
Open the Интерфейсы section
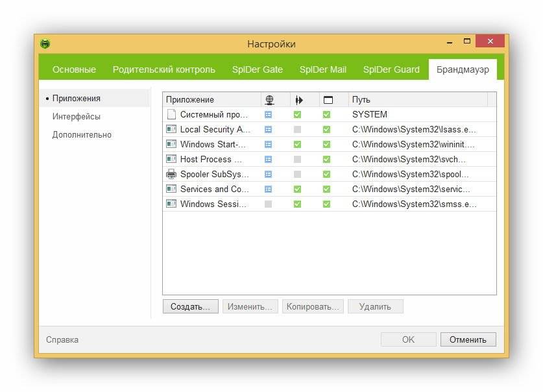76,116
